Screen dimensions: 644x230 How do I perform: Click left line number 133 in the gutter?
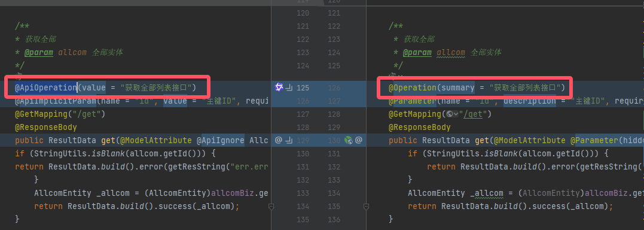point(303,193)
